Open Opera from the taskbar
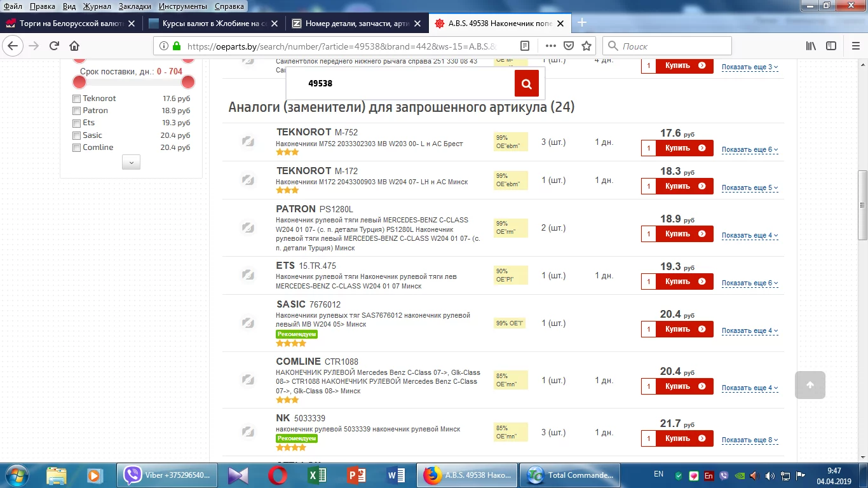The width and height of the screenshot is (868, 488). coord(277,475)
